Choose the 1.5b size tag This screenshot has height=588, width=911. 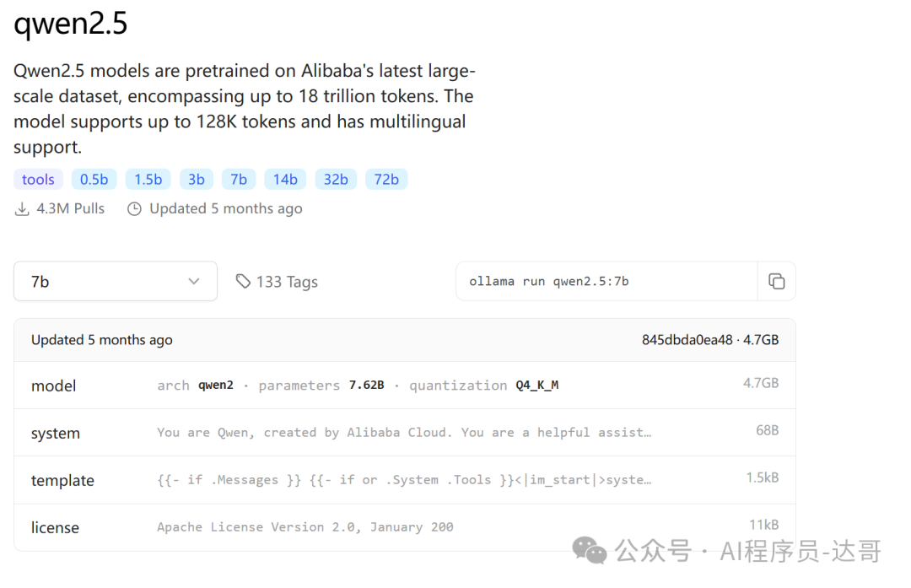click(x=148, y=180)
